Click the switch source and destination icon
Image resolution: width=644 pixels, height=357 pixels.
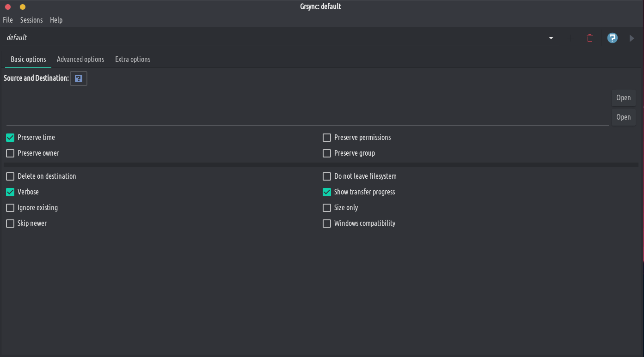[79, 79]
